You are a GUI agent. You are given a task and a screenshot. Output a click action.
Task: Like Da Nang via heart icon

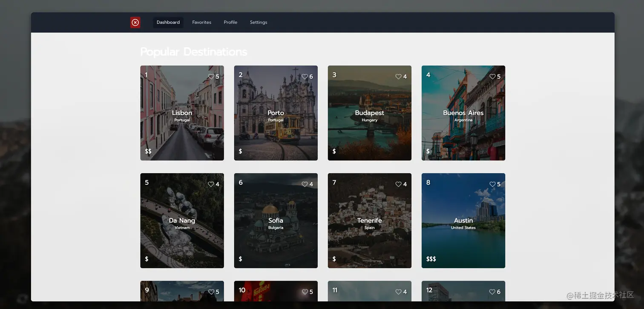[x=211, y=184]
